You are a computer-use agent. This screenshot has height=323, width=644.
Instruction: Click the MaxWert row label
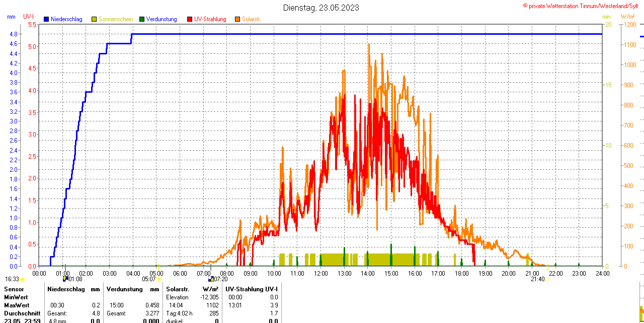pyautogui.click(x=17, y=305)
